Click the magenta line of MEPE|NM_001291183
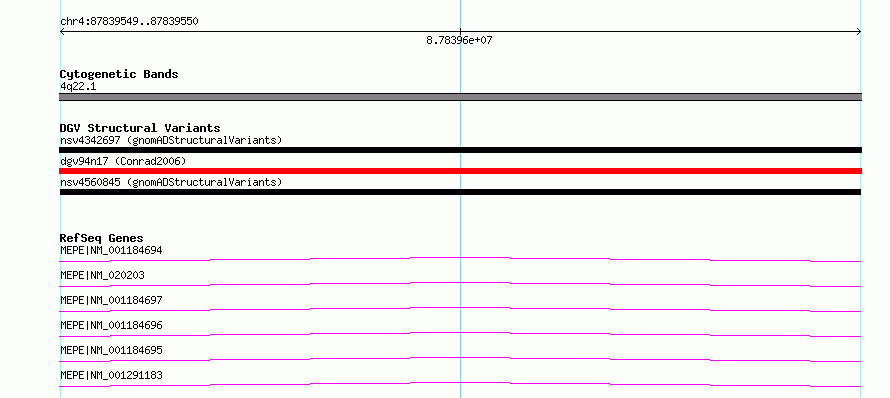Viewport: 890px width, 398px height. [460, 384]
